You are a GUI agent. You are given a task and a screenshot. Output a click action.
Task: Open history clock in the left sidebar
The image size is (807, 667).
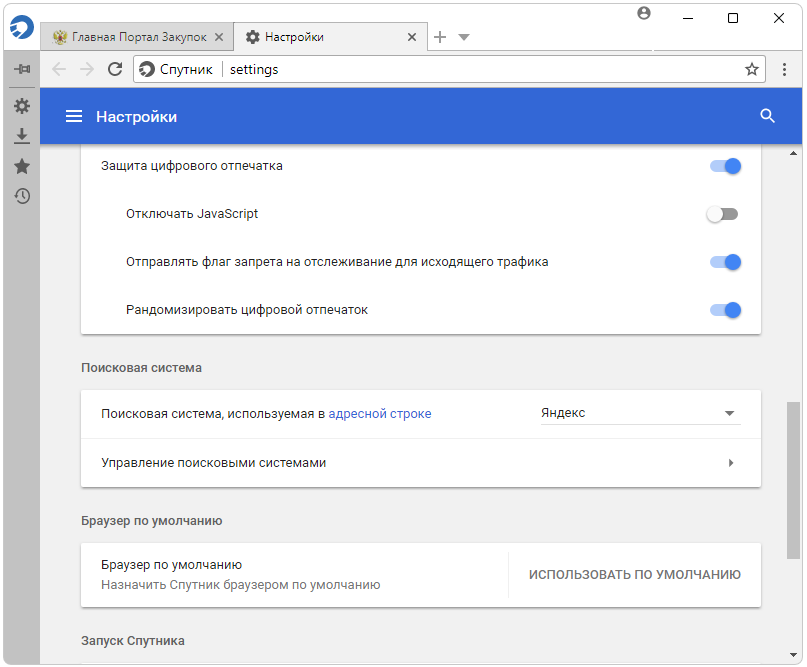point(21,196)
